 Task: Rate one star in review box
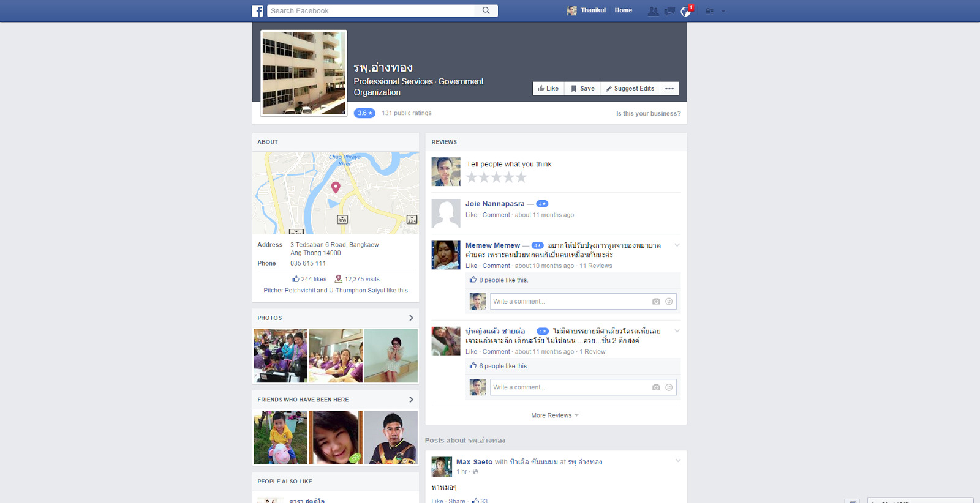pyautogui.click(x=472, y=177)
